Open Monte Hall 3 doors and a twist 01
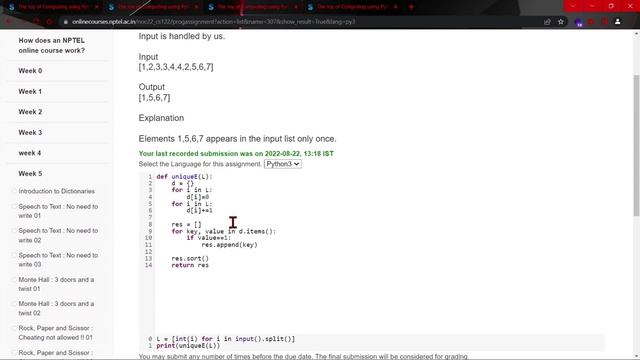 pos(56,284)
